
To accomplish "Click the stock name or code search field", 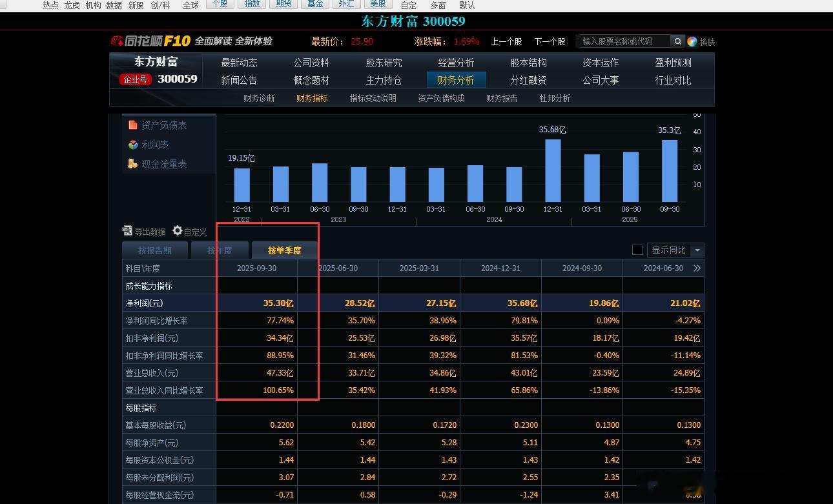I will [x=623, y=41].
